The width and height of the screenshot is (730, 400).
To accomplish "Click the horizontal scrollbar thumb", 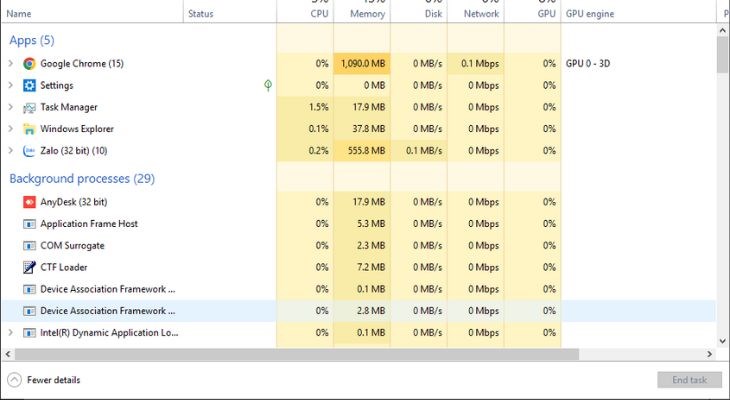I will (297, 354).
